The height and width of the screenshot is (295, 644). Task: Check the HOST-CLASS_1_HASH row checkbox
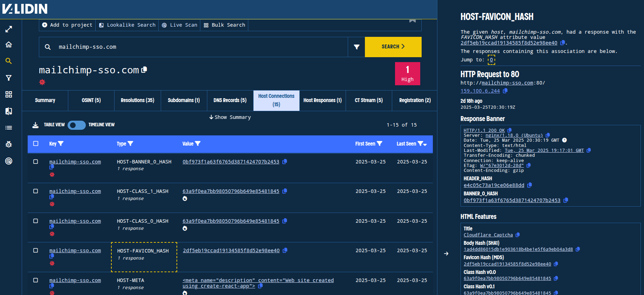[36, 191]
